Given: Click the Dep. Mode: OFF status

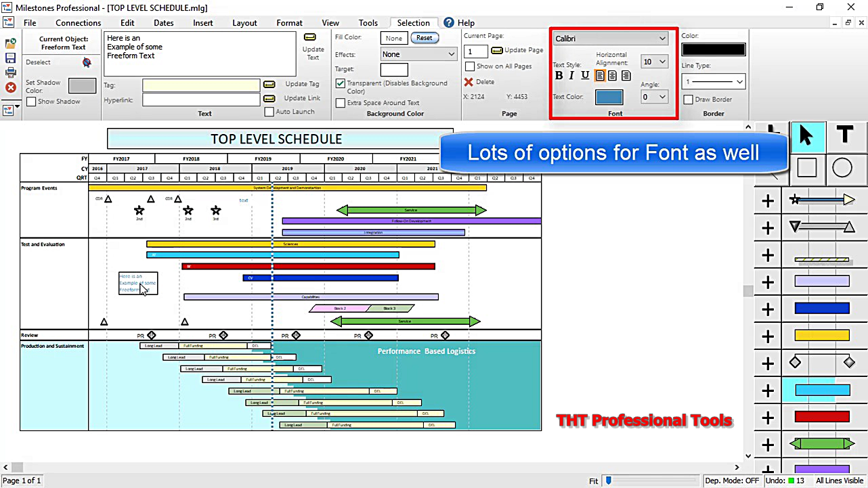Looking at the screenshot, I should 732,481.
